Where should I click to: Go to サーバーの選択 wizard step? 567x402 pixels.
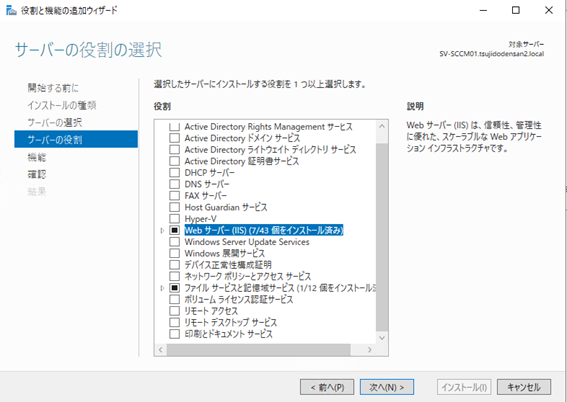[x=55, y=123]
